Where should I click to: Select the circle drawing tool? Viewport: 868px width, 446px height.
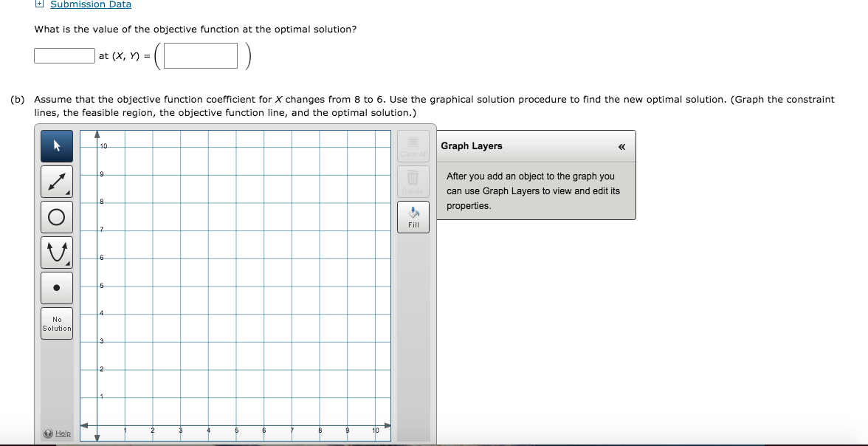coord(56,217)
